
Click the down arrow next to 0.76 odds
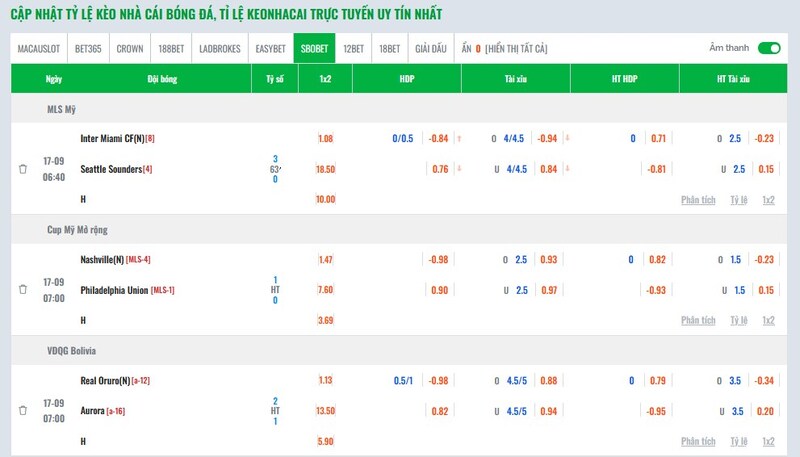[x=459, y=169]
